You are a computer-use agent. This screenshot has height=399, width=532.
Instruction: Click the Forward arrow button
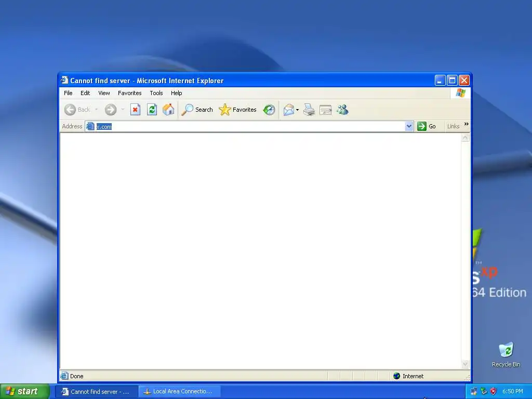click(110, 110)
